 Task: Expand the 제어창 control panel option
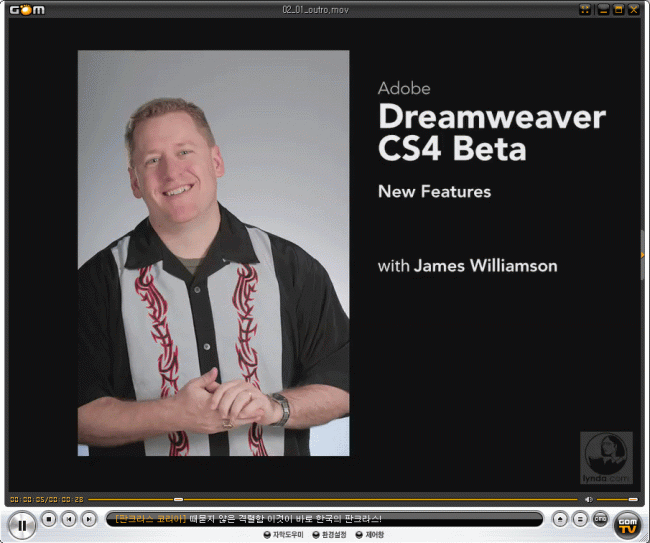pyautogui.click(x=369, y=535)
